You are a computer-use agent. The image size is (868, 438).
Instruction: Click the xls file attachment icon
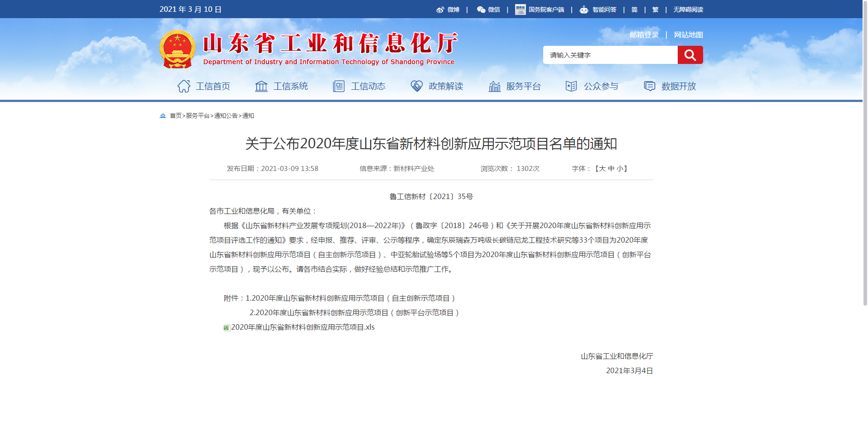point(227,327)
